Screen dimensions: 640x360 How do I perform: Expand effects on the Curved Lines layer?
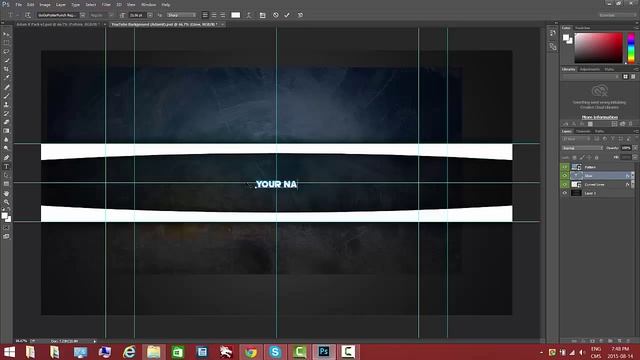tap(633, 184)
